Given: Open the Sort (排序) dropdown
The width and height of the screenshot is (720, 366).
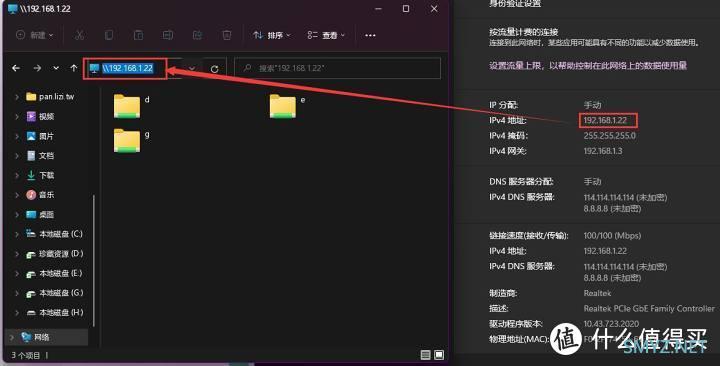Looking at the screenshot, I should click(271, 35).
